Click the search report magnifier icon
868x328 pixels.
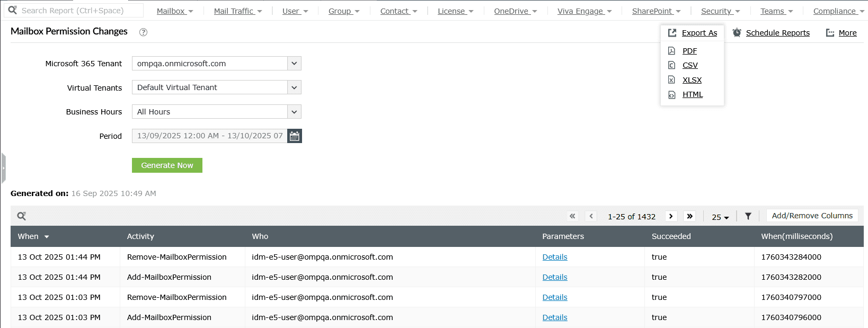click(13, 10)
